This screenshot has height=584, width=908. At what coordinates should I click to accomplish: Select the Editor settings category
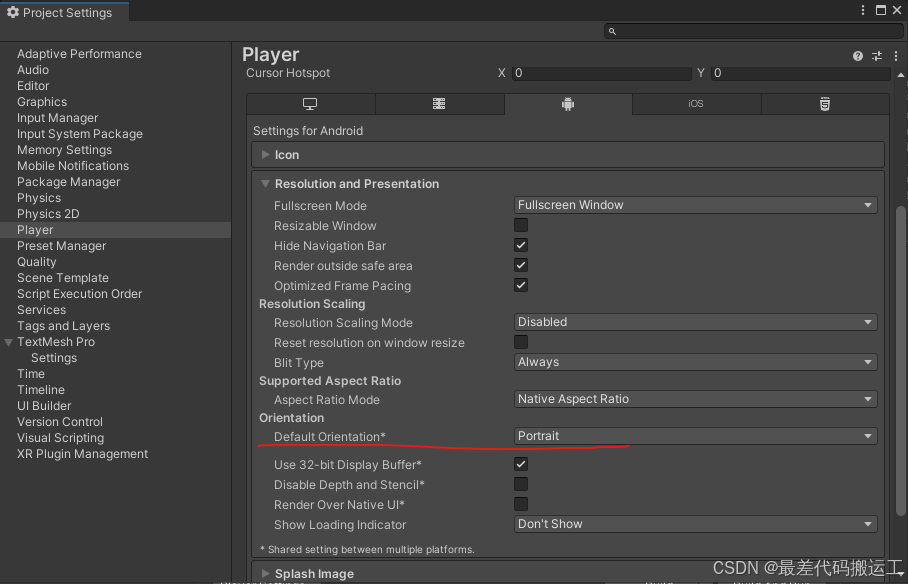[33, 86]
